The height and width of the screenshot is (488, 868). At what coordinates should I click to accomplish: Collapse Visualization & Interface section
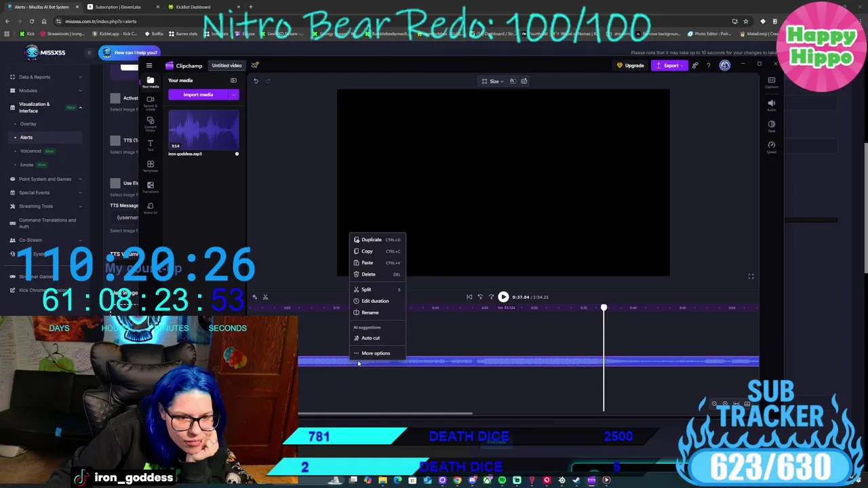pos(46,107)
